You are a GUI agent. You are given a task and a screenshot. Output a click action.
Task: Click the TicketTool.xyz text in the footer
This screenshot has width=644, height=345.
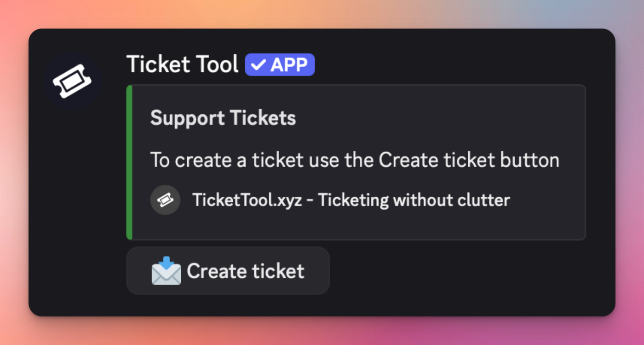(247, 200)
